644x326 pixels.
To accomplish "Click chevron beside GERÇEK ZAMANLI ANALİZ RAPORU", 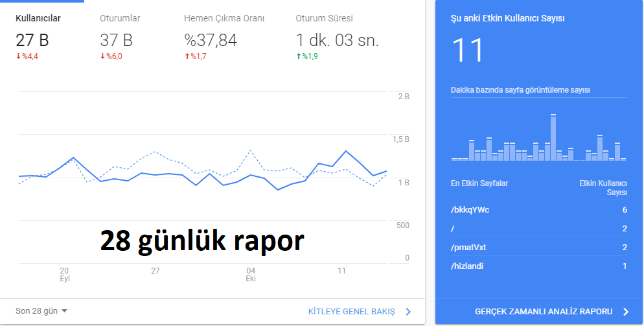I will [x=625, y=312].
